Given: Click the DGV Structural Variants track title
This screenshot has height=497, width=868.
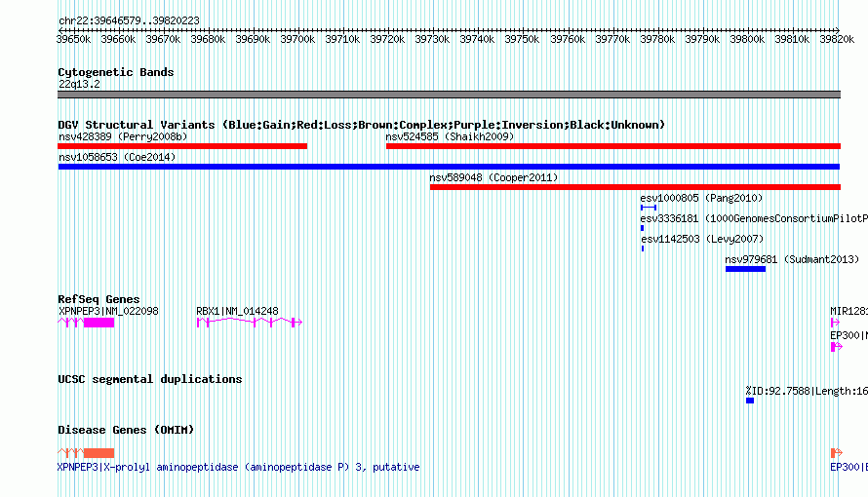Looking at the screenshot, I should [361, 125].
